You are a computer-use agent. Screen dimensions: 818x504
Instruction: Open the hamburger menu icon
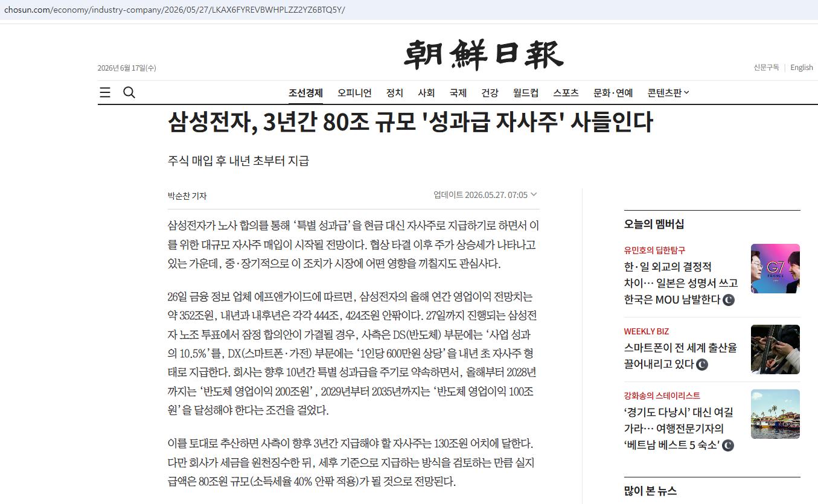(105, 92)
